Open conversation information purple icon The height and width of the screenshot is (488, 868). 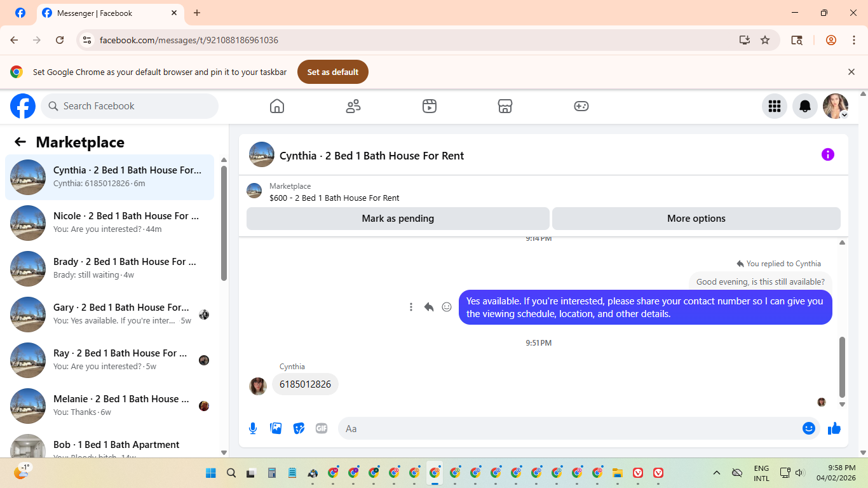[828, 154]
